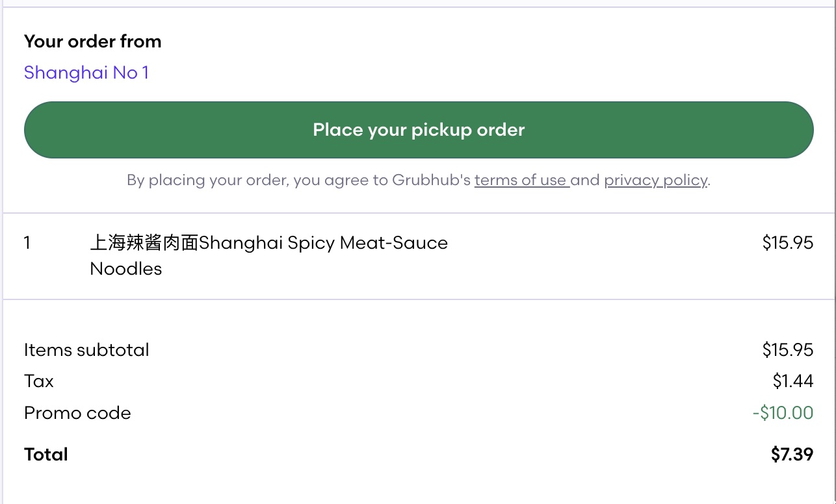The width and height of the screenshot is (836, 504).
Task: Click the $1.44 tax amount
Action: pyautogui.click(x=792, y=381)
